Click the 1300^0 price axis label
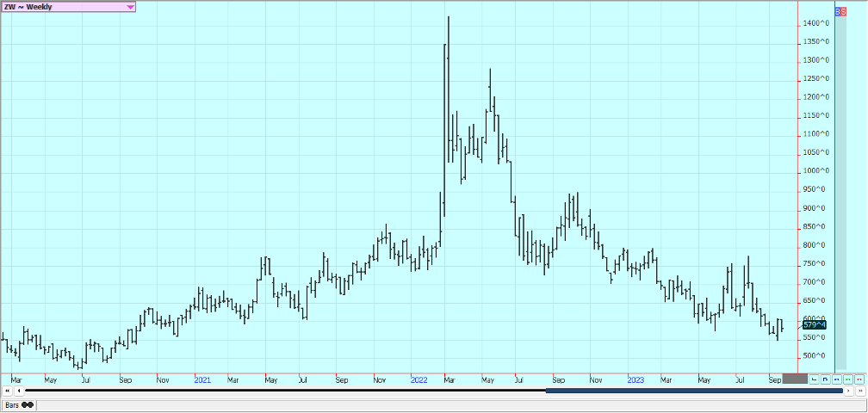The height and width of the screenshot is (413, 868). pyautogui.click(x=816, y=60)
